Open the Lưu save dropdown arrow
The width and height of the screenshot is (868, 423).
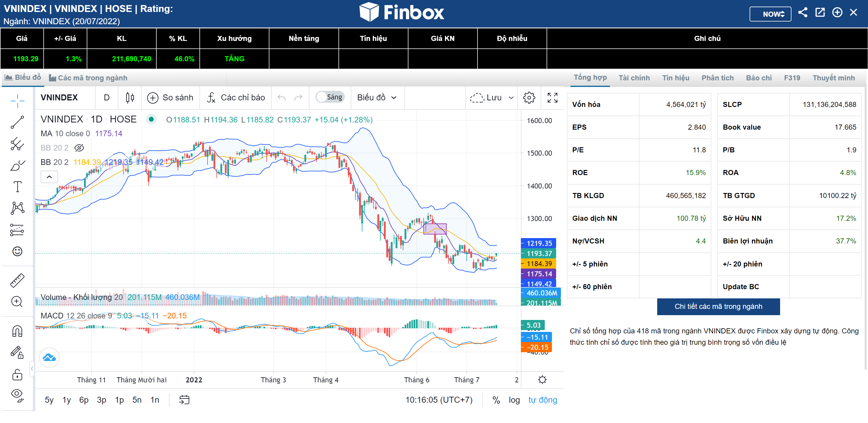(511, 98)
